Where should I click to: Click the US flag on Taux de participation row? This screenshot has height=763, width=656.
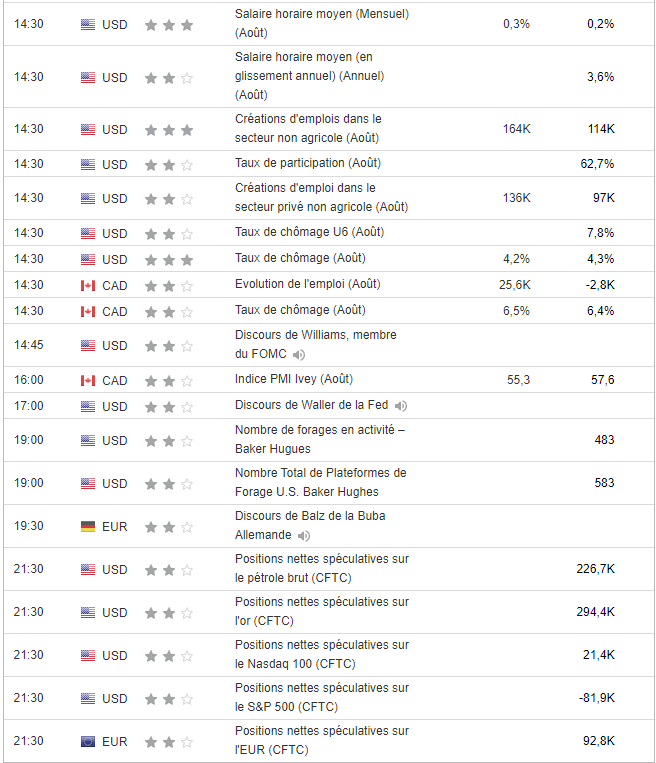click(88, 164)
